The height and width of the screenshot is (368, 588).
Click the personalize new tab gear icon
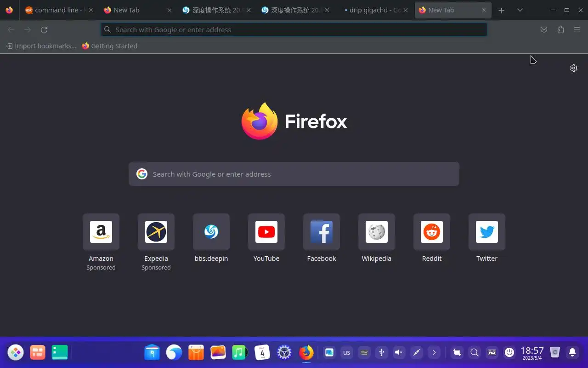tap(574, 68)
